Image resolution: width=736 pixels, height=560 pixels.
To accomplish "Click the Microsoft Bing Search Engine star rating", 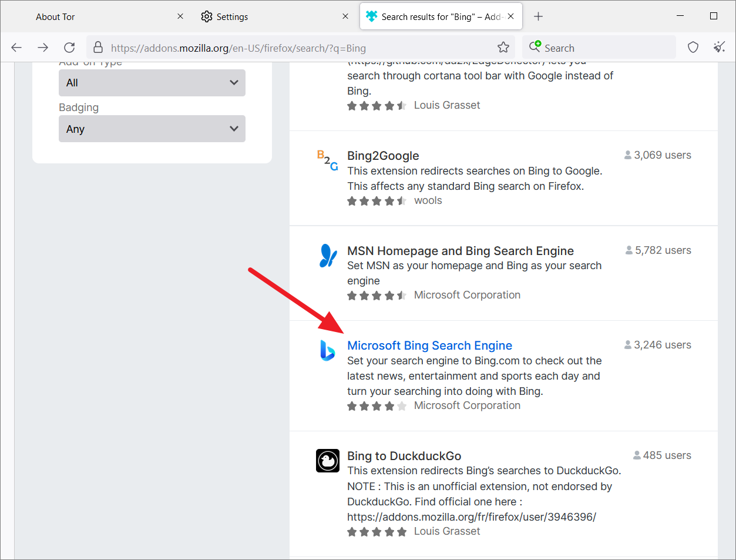I will (x=377, y=406).
